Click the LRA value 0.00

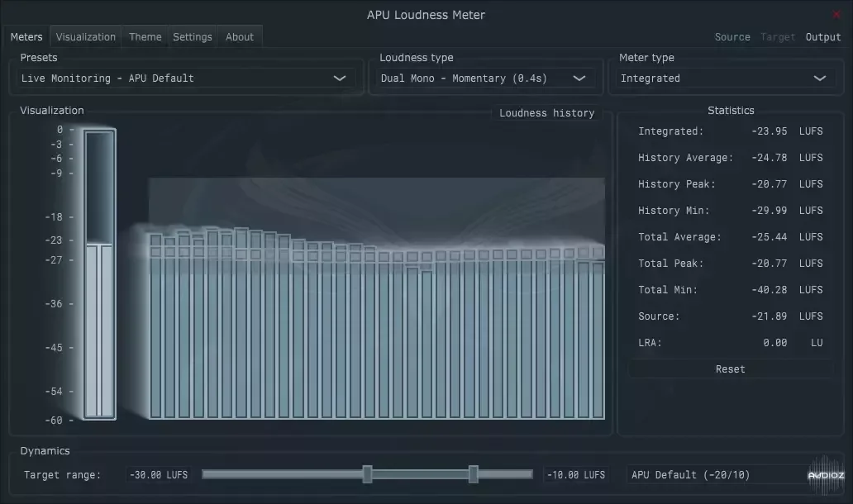tap(774, 343)
